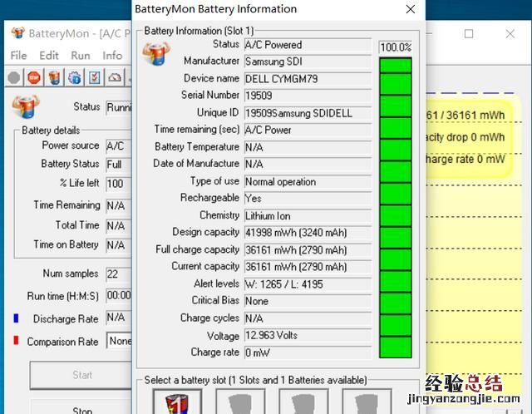The width and height of the screenshot is (532, 414).
Task: Click the Rechargeable Yes field
Action: (308, 198)
